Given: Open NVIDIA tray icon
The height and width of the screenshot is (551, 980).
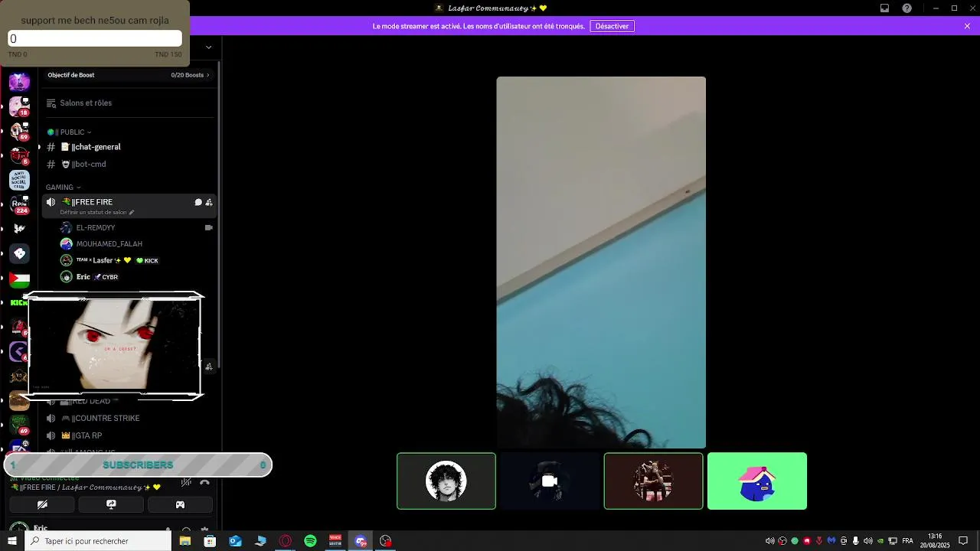Looking at the screenshot, I should click(880, 541).
